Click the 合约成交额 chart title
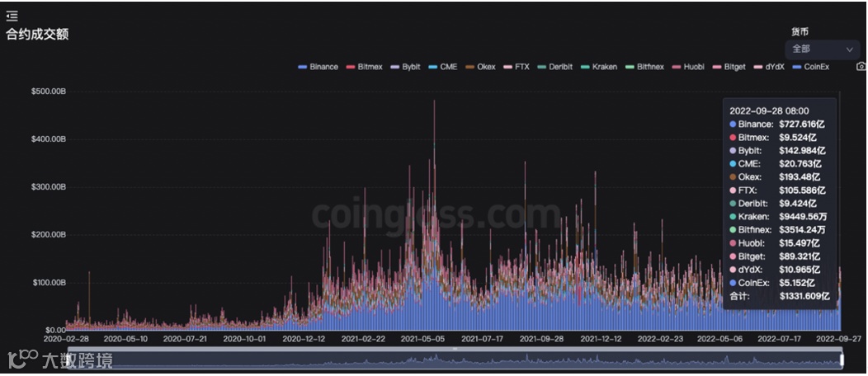This screenshot has height=376, width=868. pyautogui.click(x=37, y=35)
